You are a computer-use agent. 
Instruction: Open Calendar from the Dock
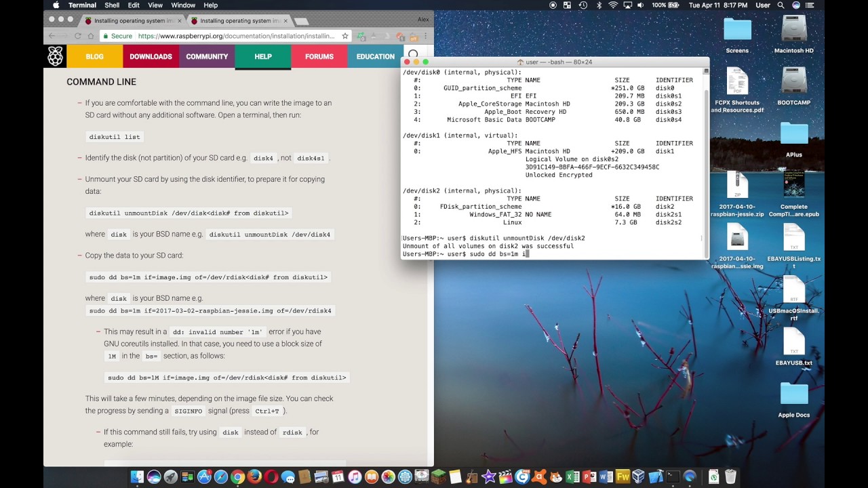pyautogui.click(x=338, y=476)
